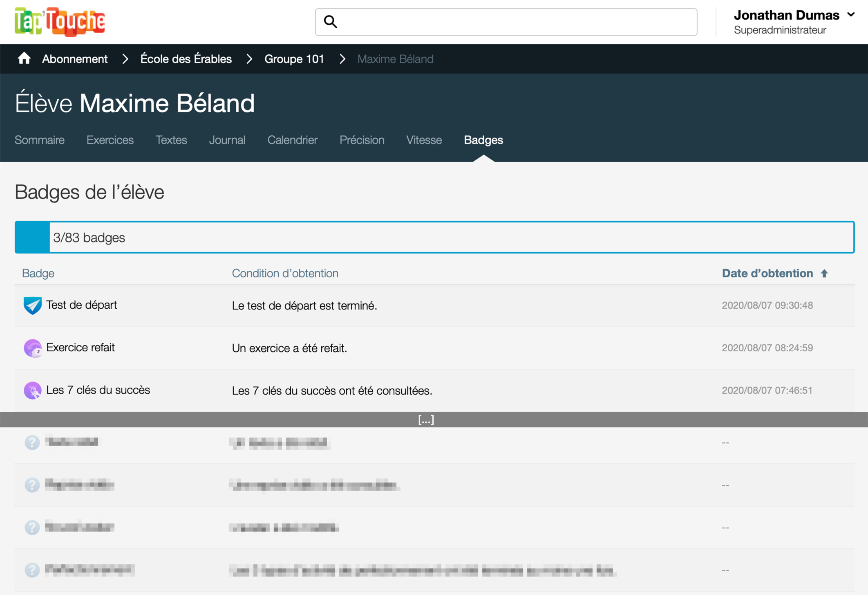Click Les 7 clés du succès badge icon
Viewport: 868px width, 595px height.
coord(33,391)
